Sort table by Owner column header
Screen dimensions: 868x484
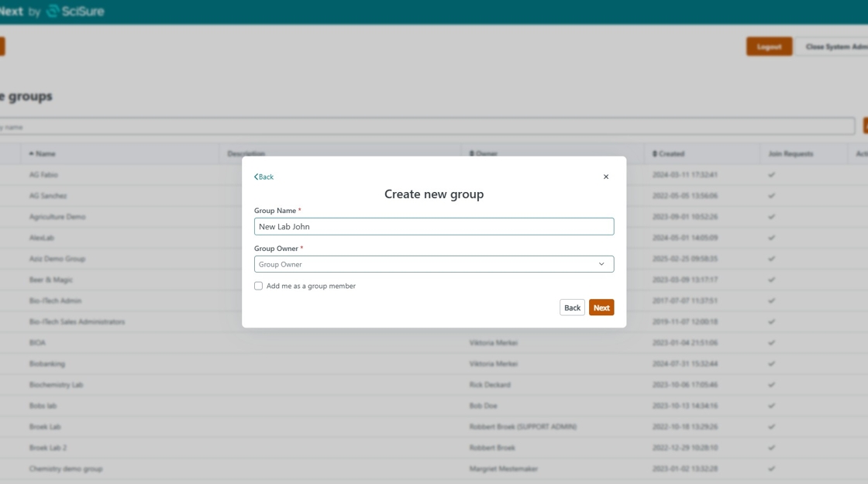485,154
